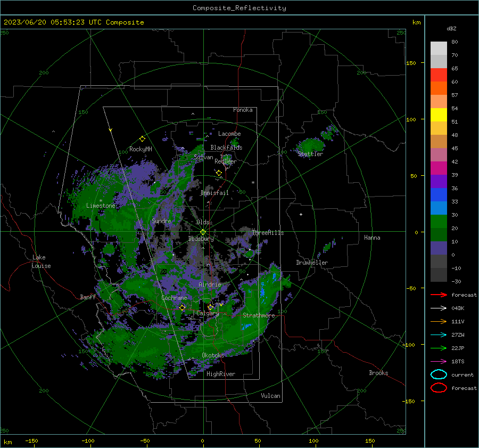The width and height of the screenshot is (479, 448).
Task: Click the Cochrane label
Action: point(174,298)
